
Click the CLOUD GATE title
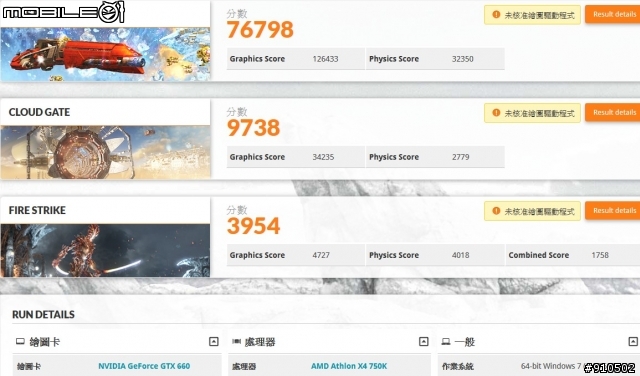click(39, 112)
